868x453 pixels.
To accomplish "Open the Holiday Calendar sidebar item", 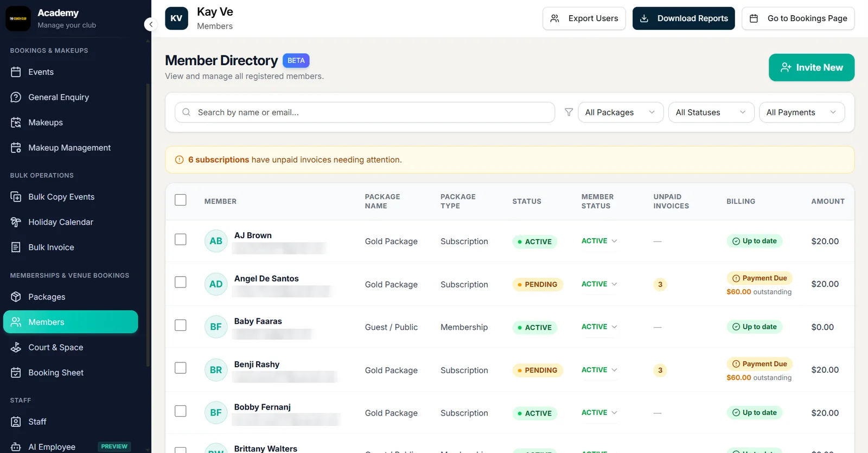I will tap(71, 222).
